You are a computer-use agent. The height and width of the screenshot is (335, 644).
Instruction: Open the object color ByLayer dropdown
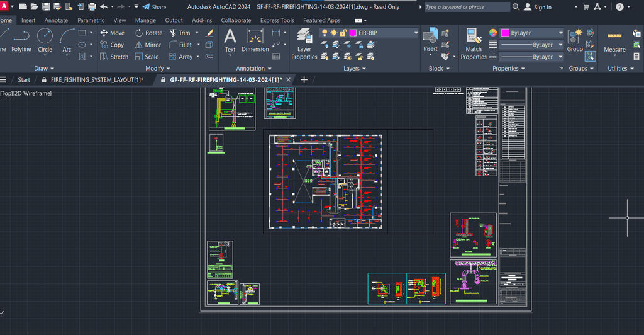(x=560, y=33)
